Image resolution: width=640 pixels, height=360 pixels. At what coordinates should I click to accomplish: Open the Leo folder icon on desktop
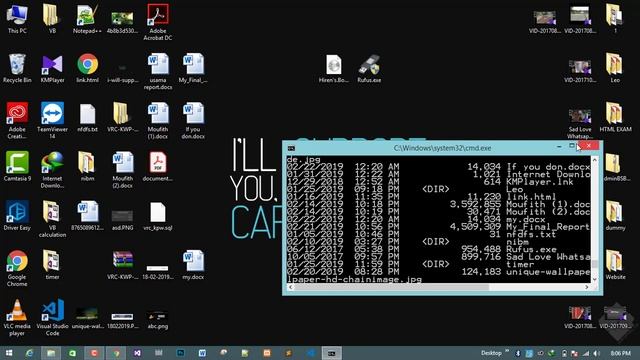[x=615, y=69]
